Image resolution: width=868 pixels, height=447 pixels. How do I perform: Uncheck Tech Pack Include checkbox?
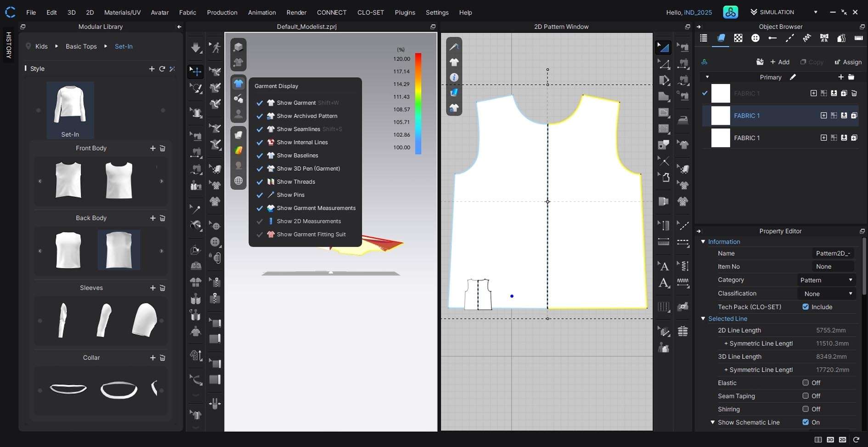(806, 307)
